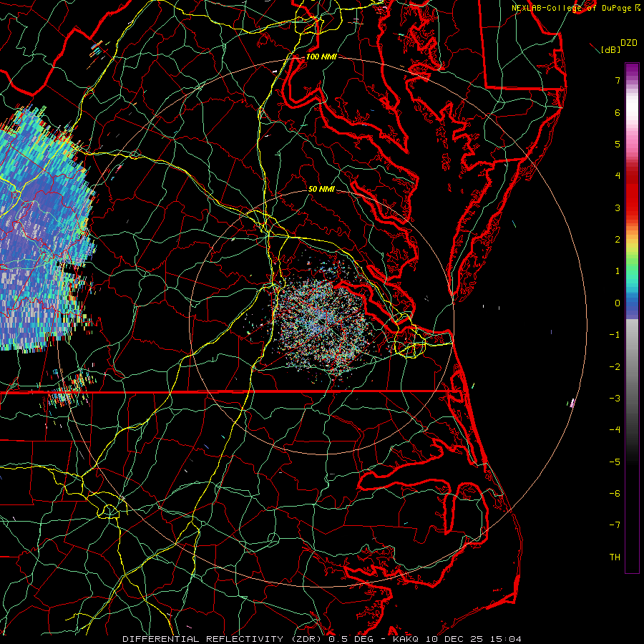Click the 5 value on the dB scale
The width and height of the screenshot is (644, 644).
[x=618, y=144]
